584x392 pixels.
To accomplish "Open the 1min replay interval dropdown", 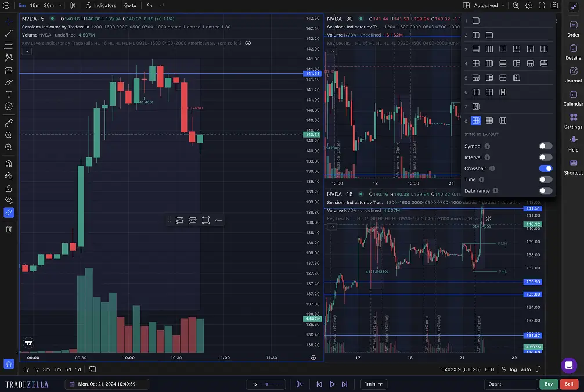I will click(x=374, y=384).
